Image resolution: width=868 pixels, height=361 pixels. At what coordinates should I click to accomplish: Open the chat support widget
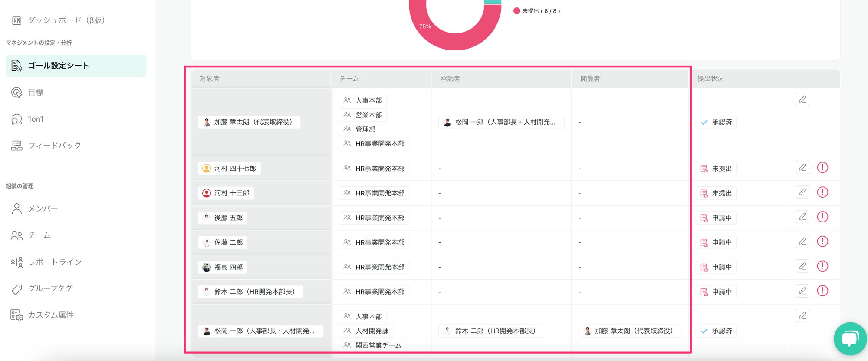coord(850,339)
